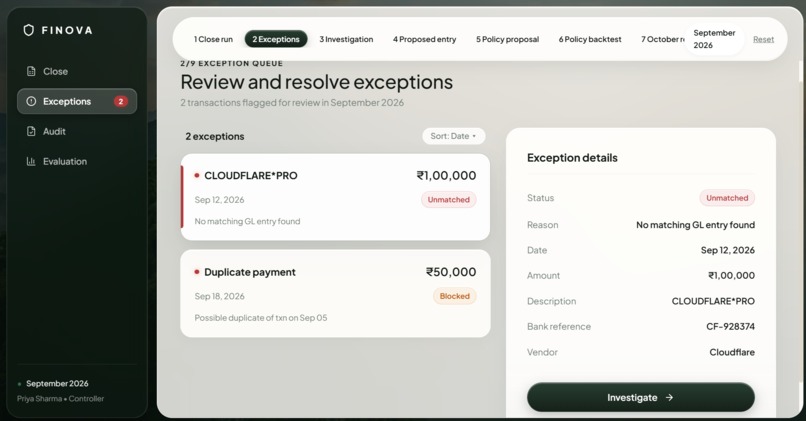Click bank reference value CF-928374

point(730,326)
